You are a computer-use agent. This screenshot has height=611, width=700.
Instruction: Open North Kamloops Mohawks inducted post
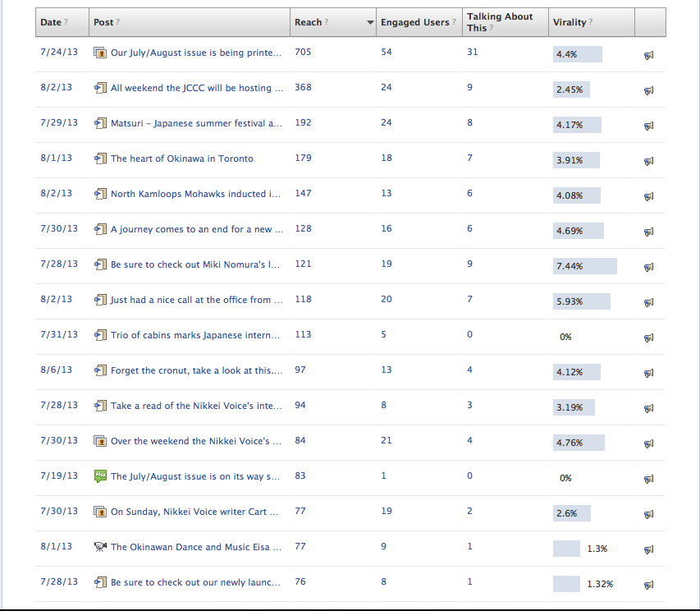click(x=195, y=194)
